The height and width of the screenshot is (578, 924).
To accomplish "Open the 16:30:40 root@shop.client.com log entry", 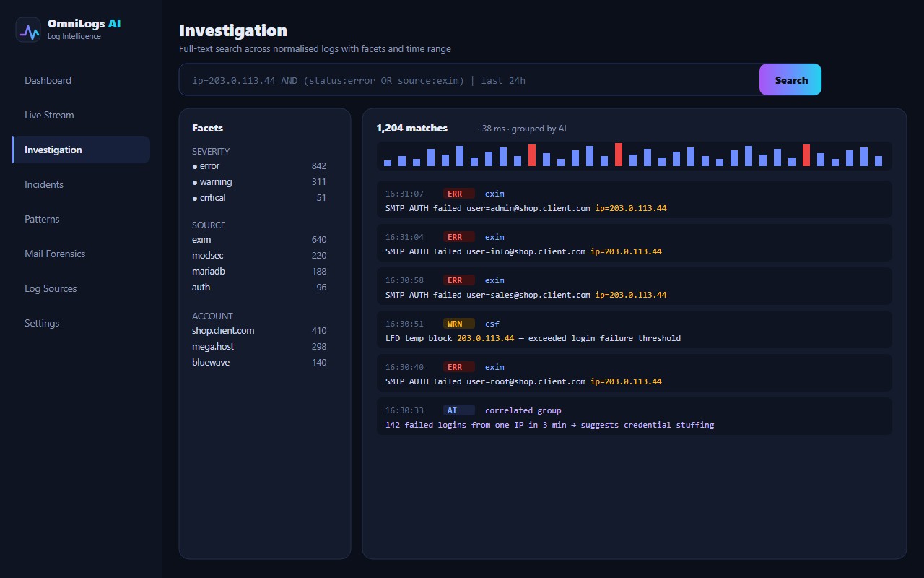I will pos(635,373).
